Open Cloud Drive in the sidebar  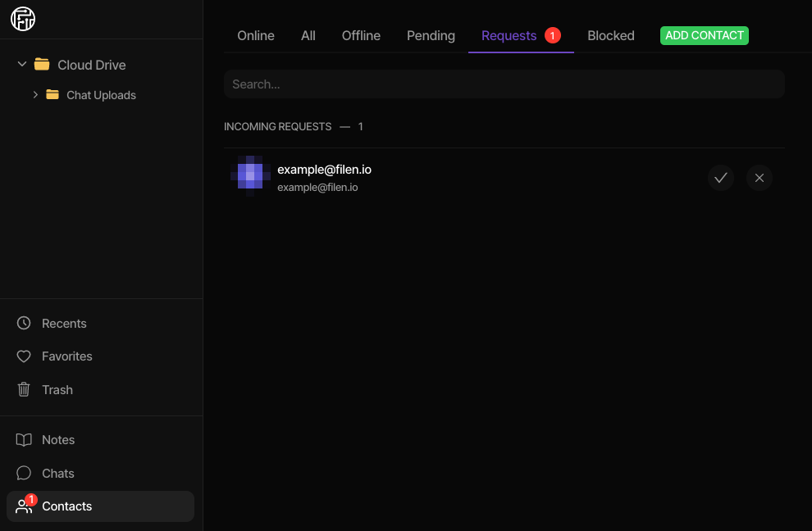pyautogui.click(x=92, y=65)
